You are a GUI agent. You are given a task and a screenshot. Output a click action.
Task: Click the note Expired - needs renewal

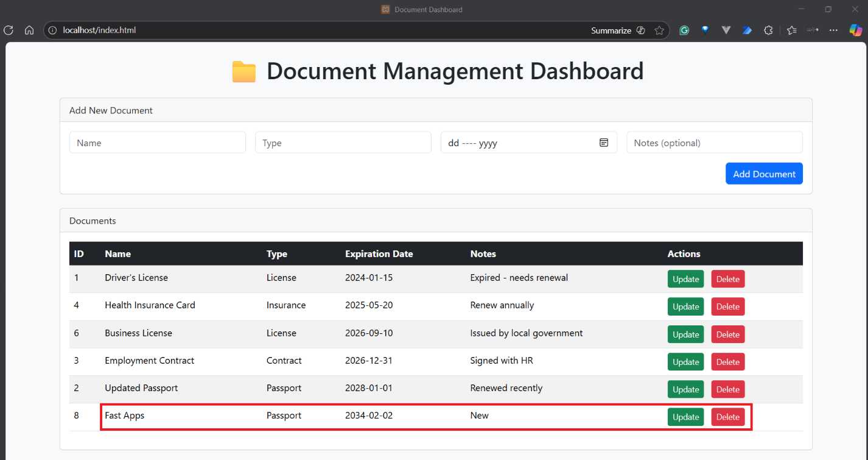pyautogui.click(x=519, y=278)
